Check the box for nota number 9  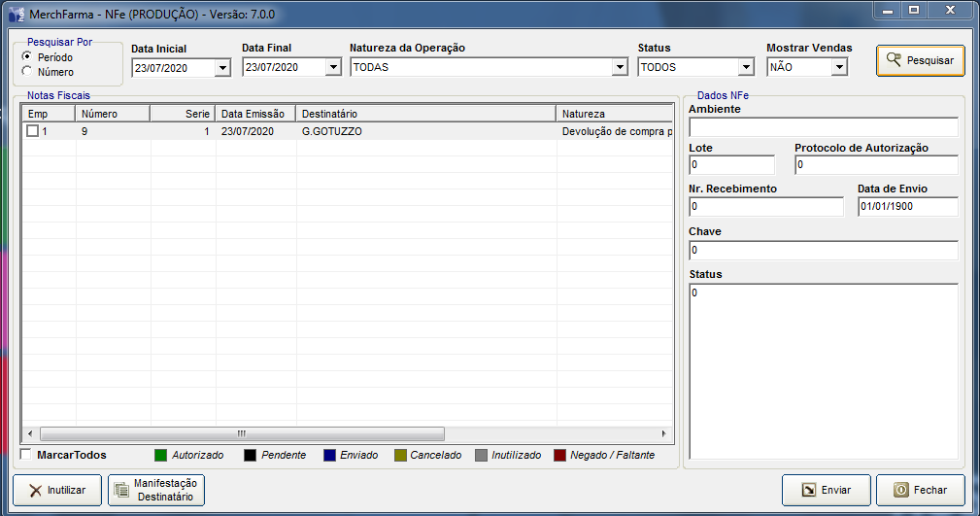pos(32,131)
